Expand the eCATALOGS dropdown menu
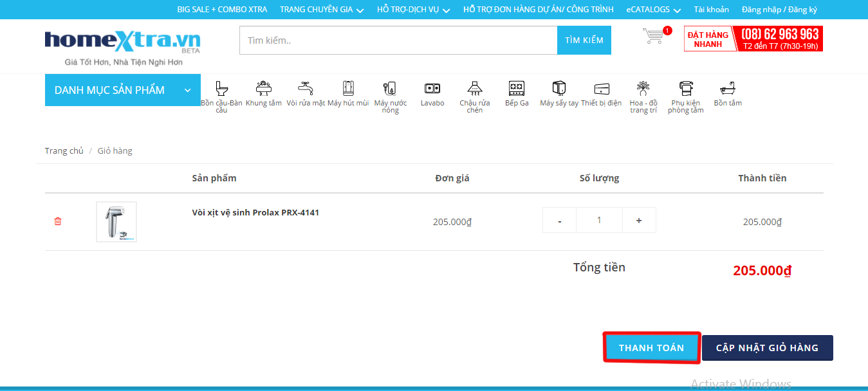 (654, 10)
